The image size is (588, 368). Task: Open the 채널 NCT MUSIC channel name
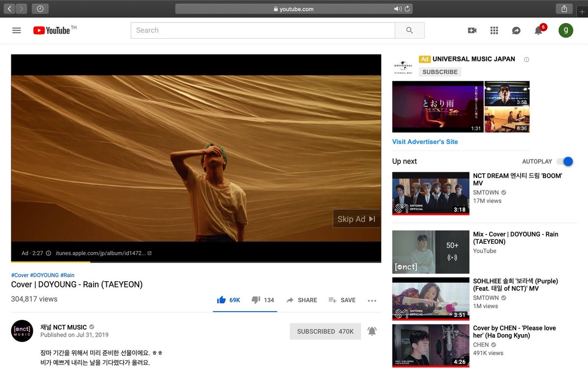coord(64,327)
